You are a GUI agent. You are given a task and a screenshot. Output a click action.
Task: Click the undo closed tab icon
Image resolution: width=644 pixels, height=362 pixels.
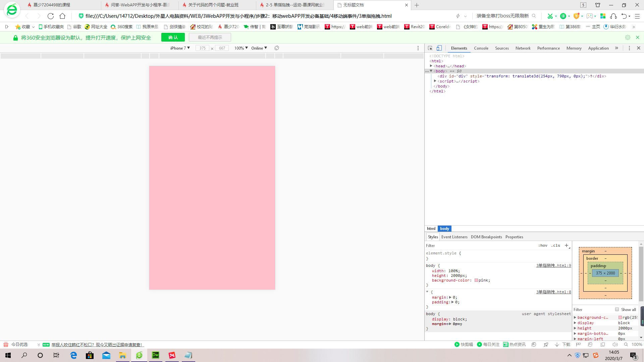tap(624, 16)
